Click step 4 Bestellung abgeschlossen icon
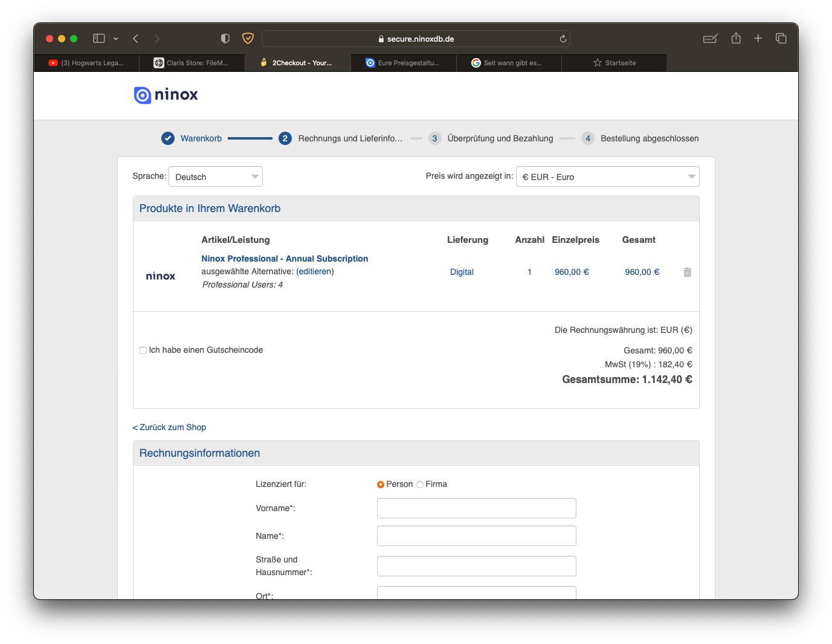The height and width of the screenshot is (644, 832). click(x=588, y=138)
